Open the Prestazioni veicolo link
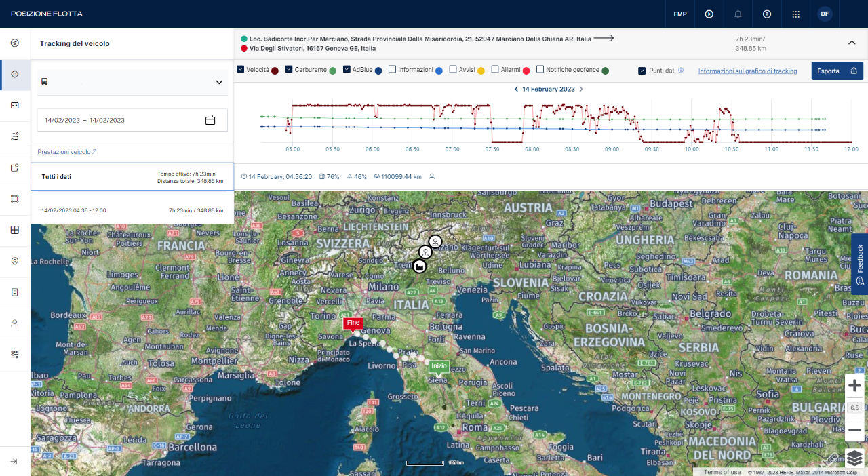 click(67, 152)
